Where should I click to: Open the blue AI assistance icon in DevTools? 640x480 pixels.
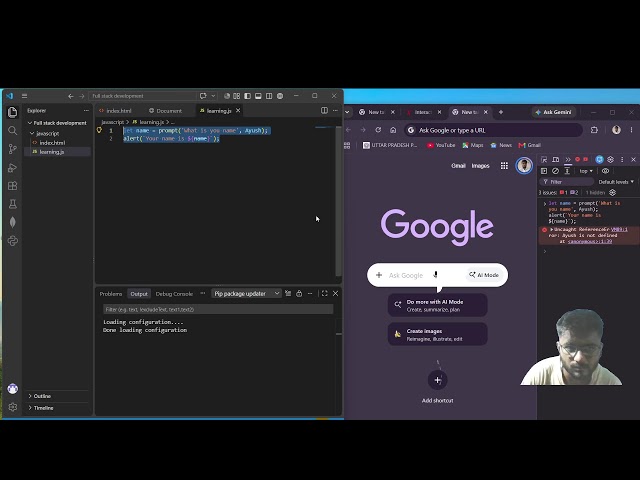click(x=599, y=160)
